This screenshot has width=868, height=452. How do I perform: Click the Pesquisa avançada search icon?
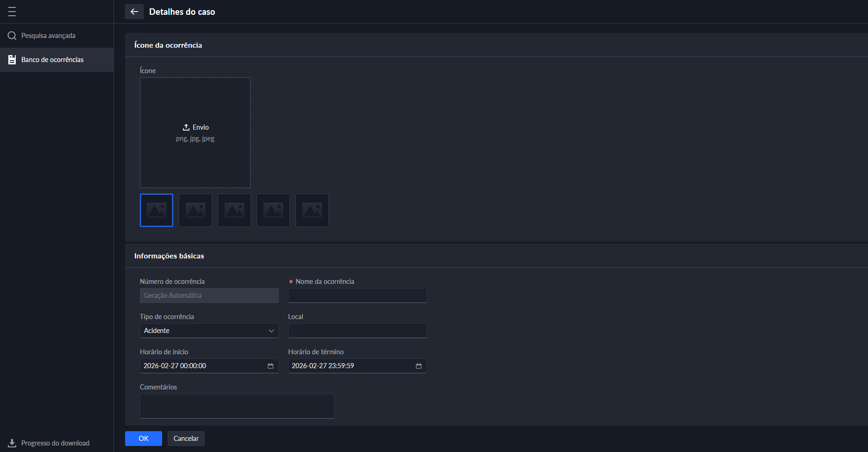tap(12, 36)
